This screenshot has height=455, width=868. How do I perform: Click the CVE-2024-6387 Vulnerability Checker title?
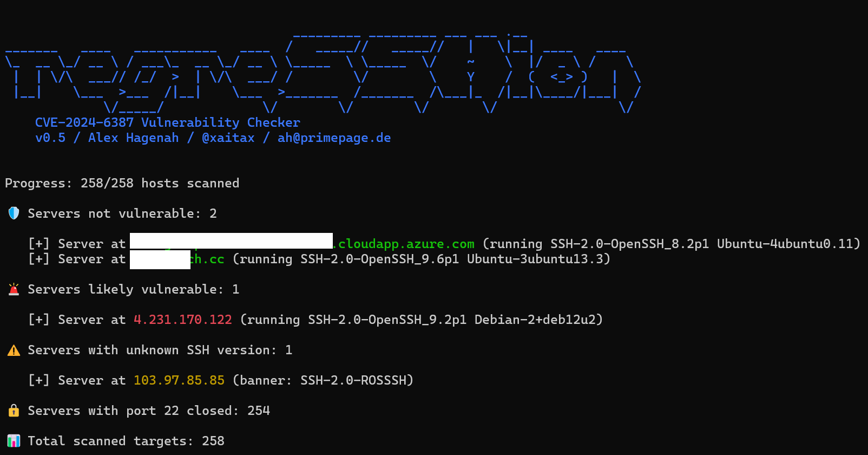point(168,122)
